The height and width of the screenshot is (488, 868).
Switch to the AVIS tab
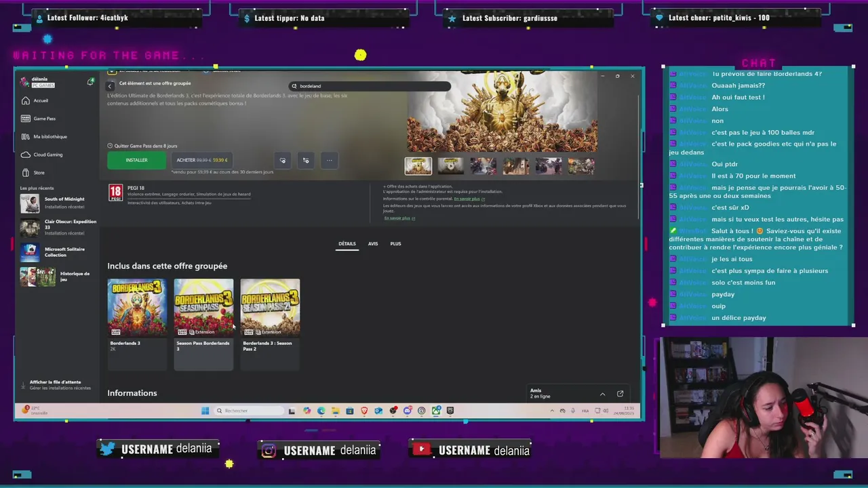click(x=373, y=243)
